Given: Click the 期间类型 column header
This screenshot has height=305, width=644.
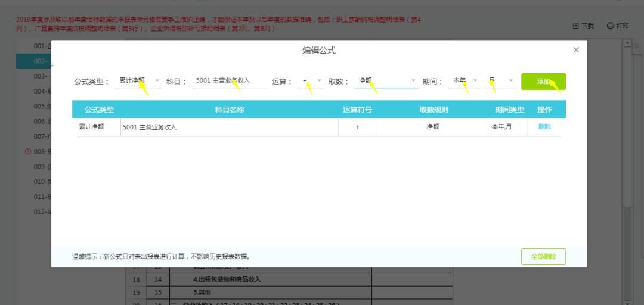Looking at the screenshot, I should pos(510,110).
